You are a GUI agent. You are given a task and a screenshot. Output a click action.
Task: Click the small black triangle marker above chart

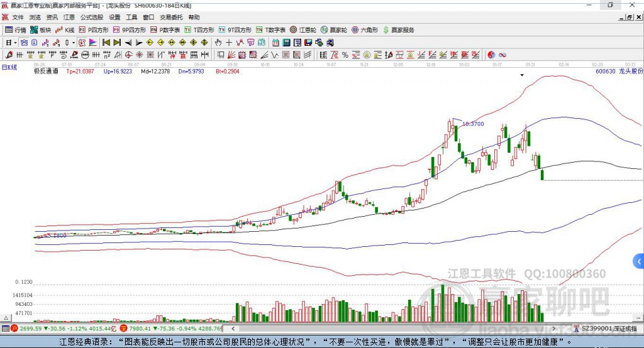pos(522,75)
